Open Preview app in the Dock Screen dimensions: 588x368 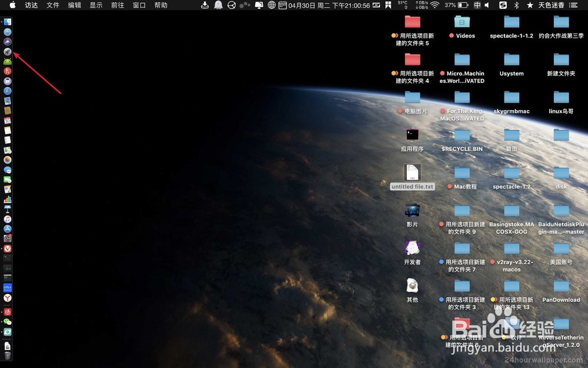[8, 101]
